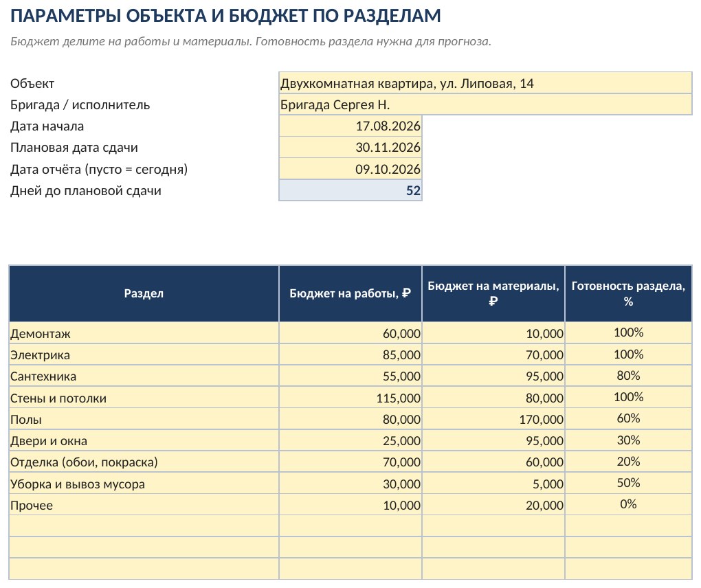This screenshot has height=588, width=701.
Task: Click the italic subtitle about budget split
Action: pyautogui.click(x=251, y=41)
